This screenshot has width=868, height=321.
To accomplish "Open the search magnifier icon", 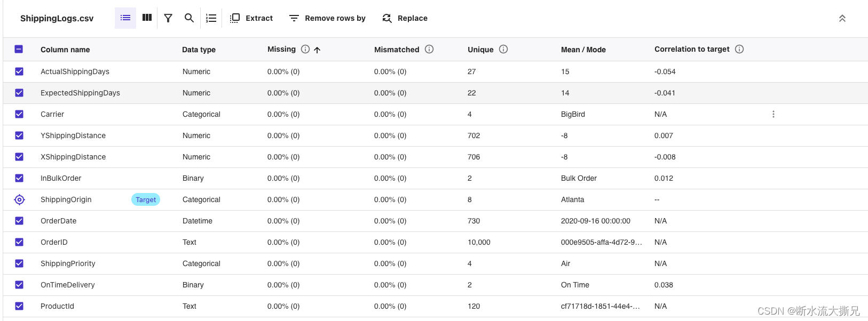I will tap(189, 18).
